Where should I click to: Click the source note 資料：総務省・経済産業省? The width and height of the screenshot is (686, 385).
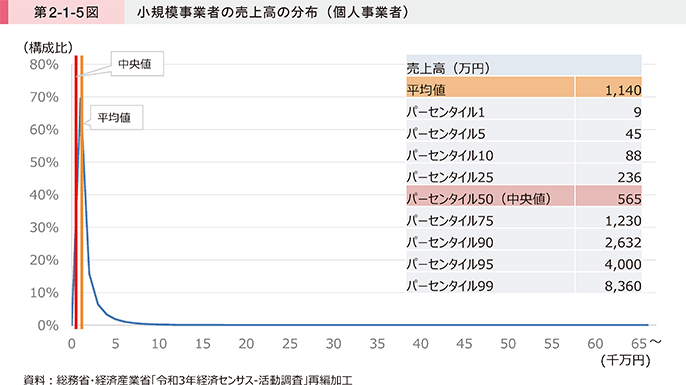coord(87,380)
